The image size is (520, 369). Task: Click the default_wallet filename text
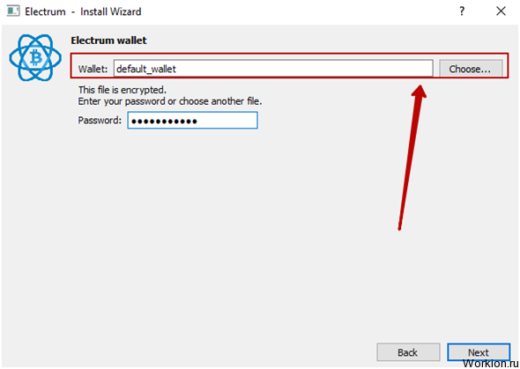point(146,69)
